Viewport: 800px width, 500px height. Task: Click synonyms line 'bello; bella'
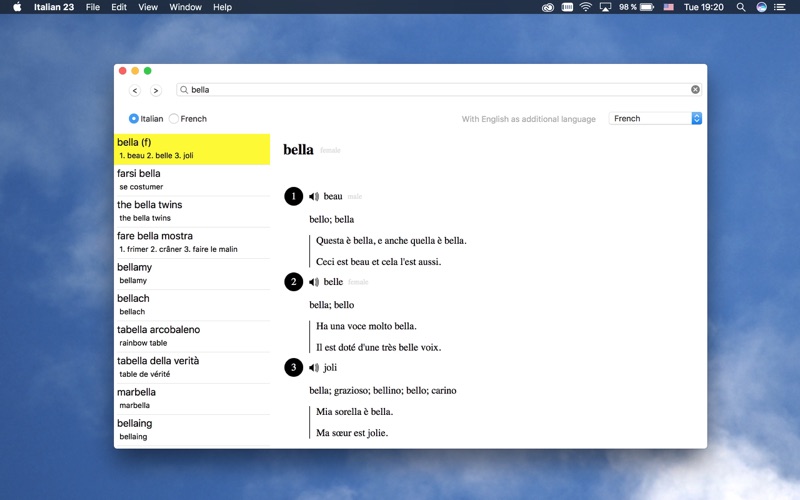coord(332,219)
